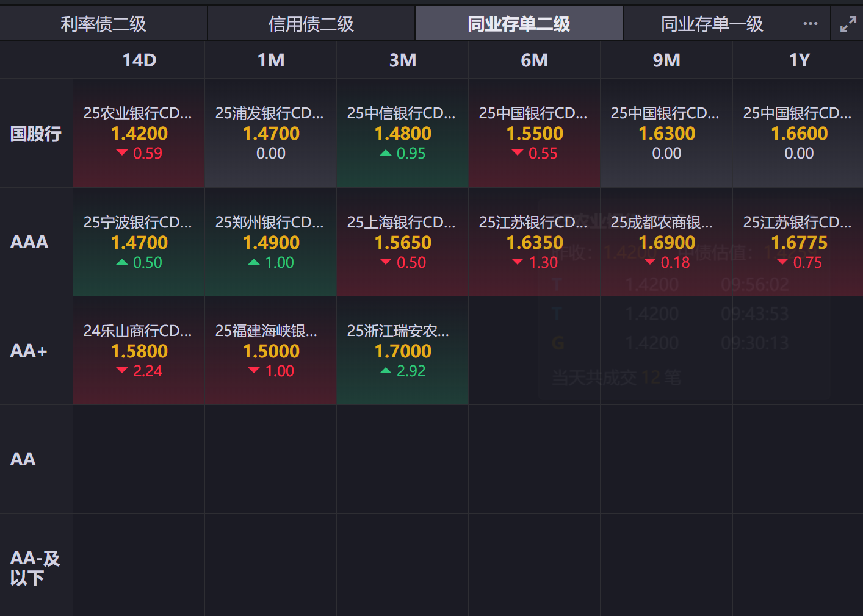The image size is (863, 616).
Task: Switch to 同业存单一级 tab
Action: coord(712,24)
